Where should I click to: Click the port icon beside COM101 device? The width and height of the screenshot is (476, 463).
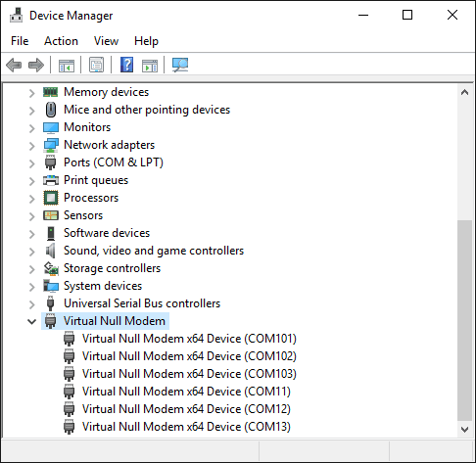point(69,339)
